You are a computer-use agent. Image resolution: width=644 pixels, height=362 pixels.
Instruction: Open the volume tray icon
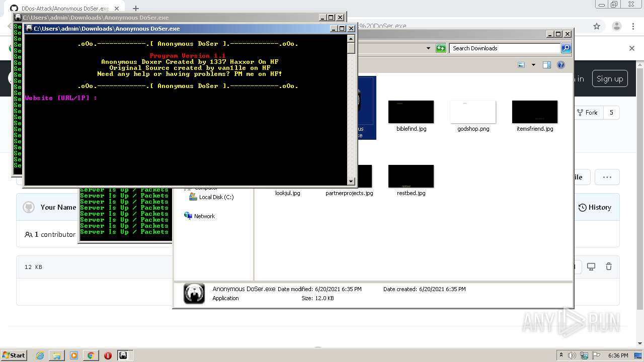[572, 355]
